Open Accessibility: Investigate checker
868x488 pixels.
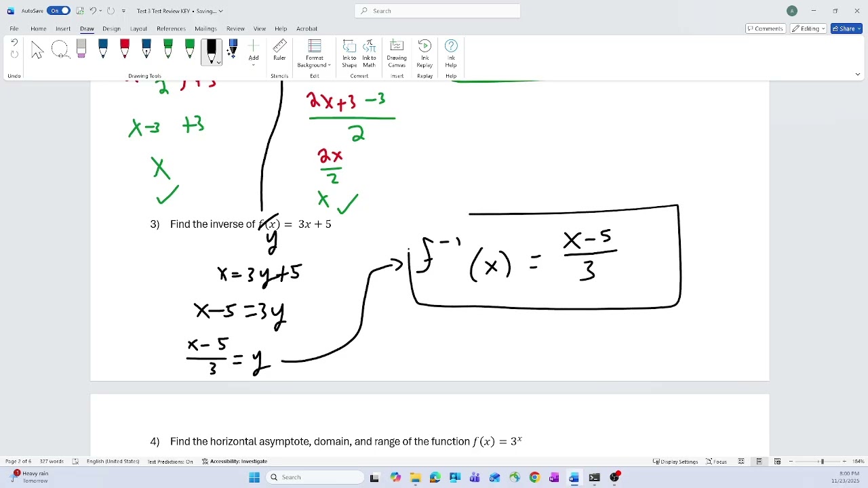coord(235,462)
